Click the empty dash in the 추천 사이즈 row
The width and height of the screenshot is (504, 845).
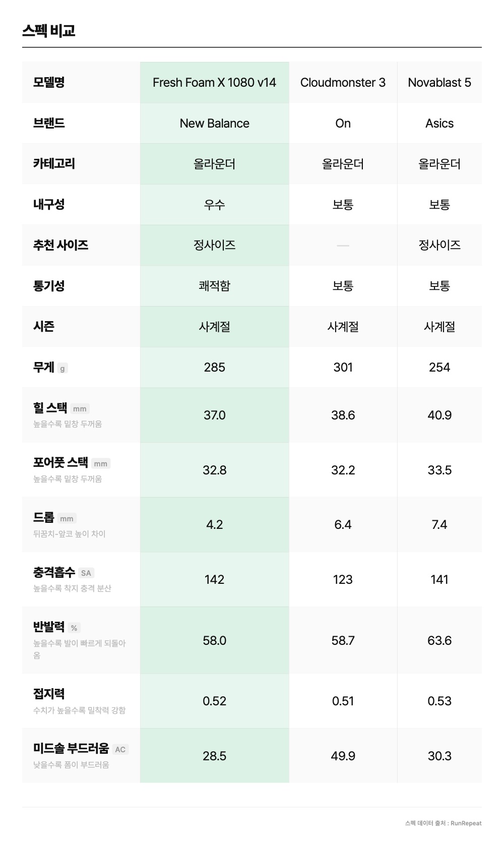pyautogui.click(x=343, y=246)
